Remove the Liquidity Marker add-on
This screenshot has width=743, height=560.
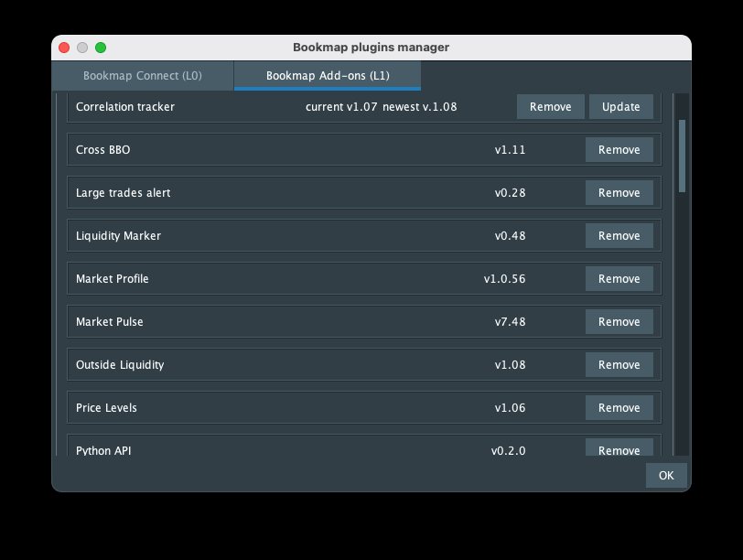[x=619, y=235]
